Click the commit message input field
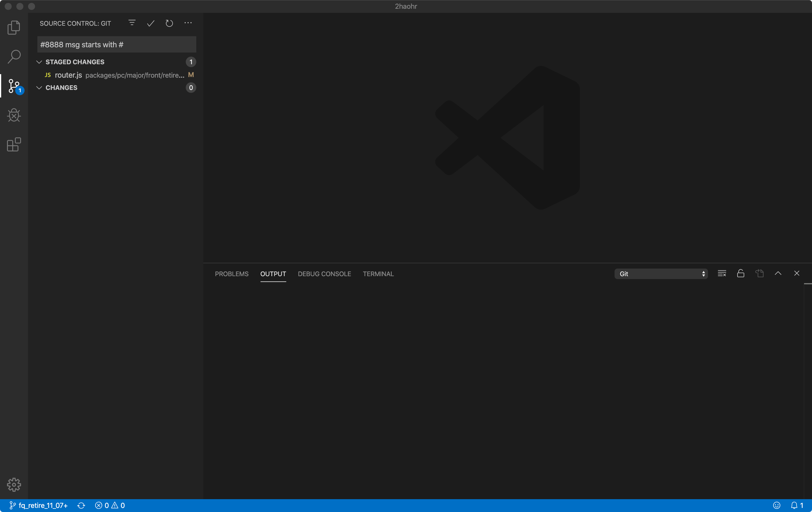The image size is (812, 512). point(116,44)
